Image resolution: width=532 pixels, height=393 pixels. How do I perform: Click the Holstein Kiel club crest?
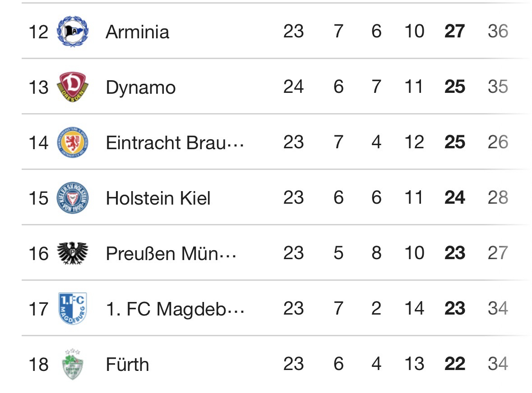pyautogui.click(x=73, y=198)
